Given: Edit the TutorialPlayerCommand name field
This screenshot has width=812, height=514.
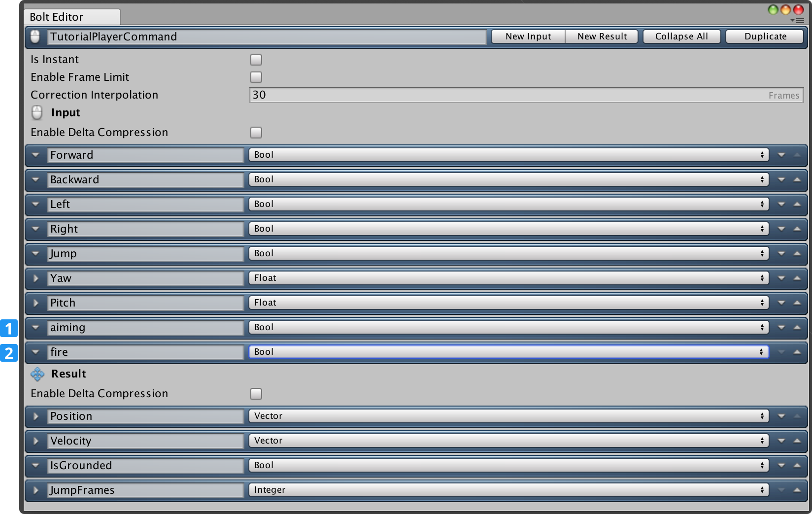Looking at the screenshot, I should click(x=267, y=37).
